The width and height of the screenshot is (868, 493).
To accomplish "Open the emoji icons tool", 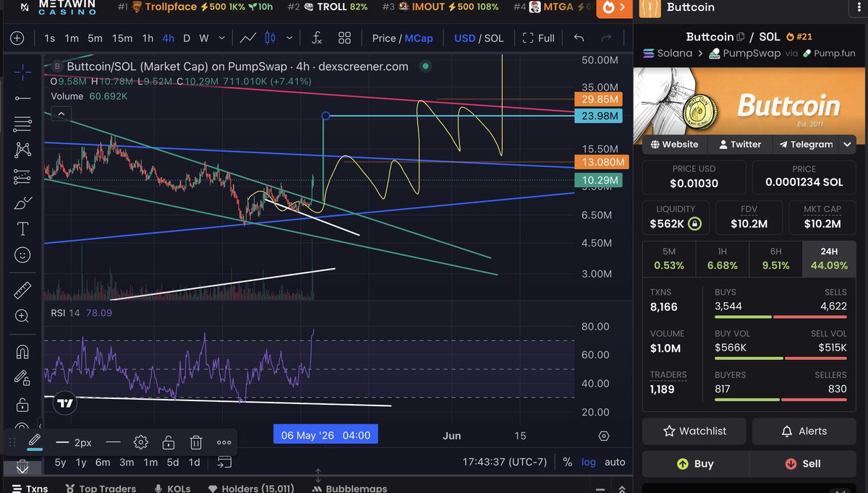I will tap(22, 255).
